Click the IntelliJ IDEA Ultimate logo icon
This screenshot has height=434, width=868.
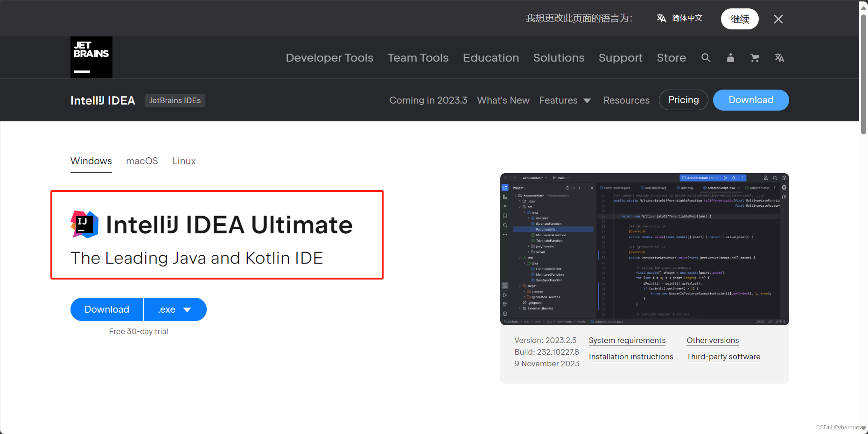pos(84,224)
